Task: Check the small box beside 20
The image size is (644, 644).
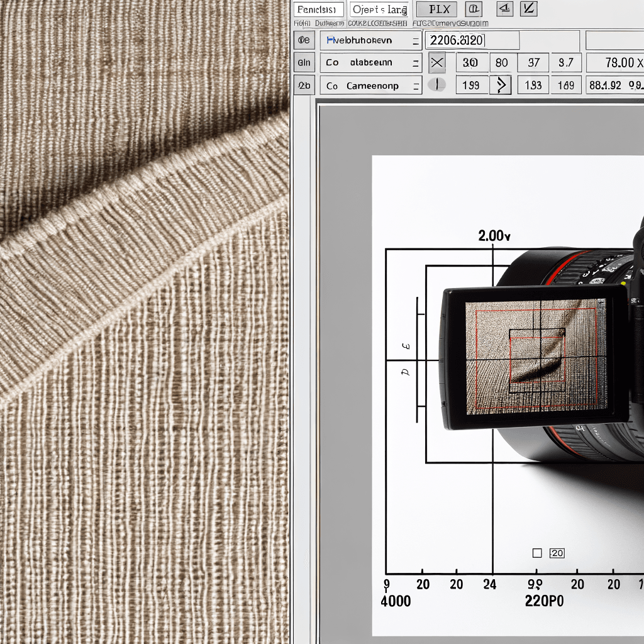Action: 537,553
